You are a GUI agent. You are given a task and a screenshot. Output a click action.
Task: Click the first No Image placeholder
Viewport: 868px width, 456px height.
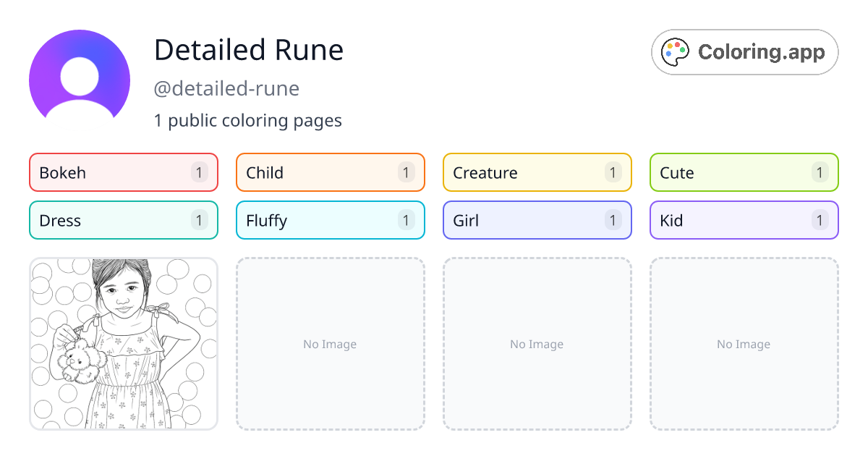(x=330, y=344)
